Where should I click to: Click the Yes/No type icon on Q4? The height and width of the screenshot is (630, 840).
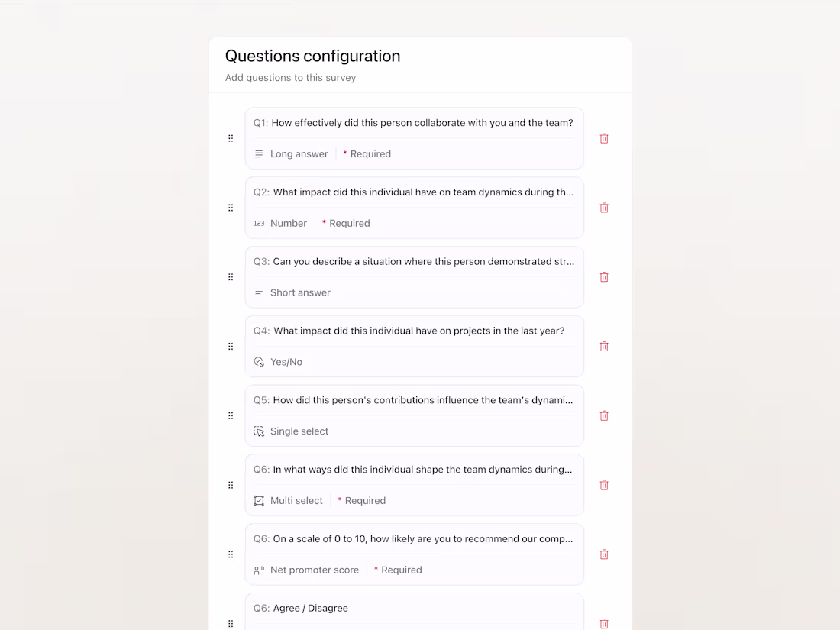point(259,361)
